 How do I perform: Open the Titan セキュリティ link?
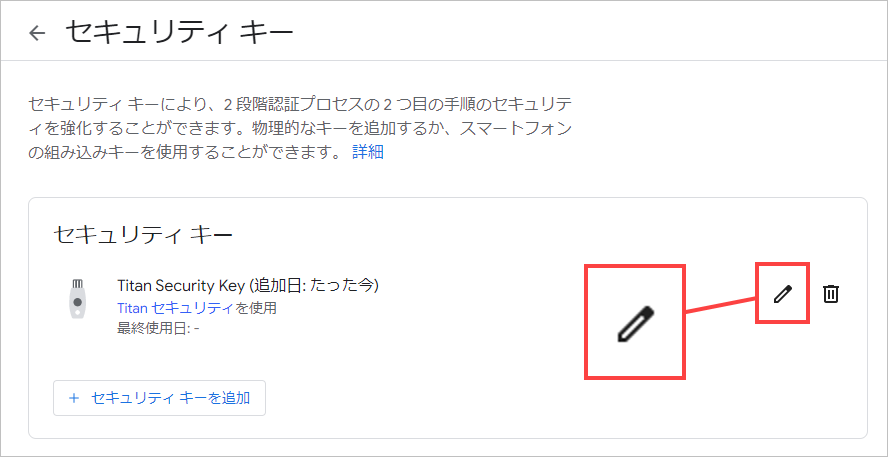click(174, 308)
